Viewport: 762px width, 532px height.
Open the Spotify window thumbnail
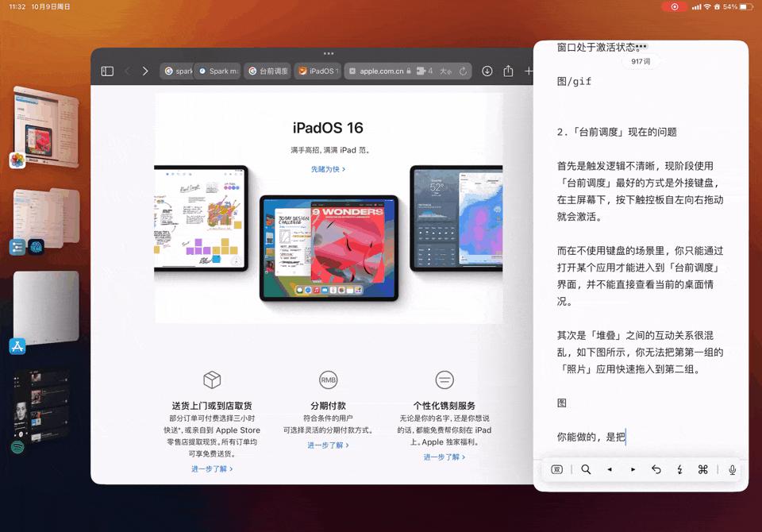point(43,406)
